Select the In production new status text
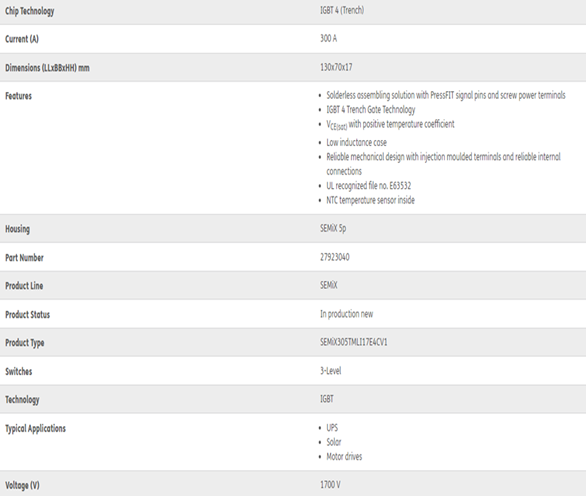 (346, 314)
